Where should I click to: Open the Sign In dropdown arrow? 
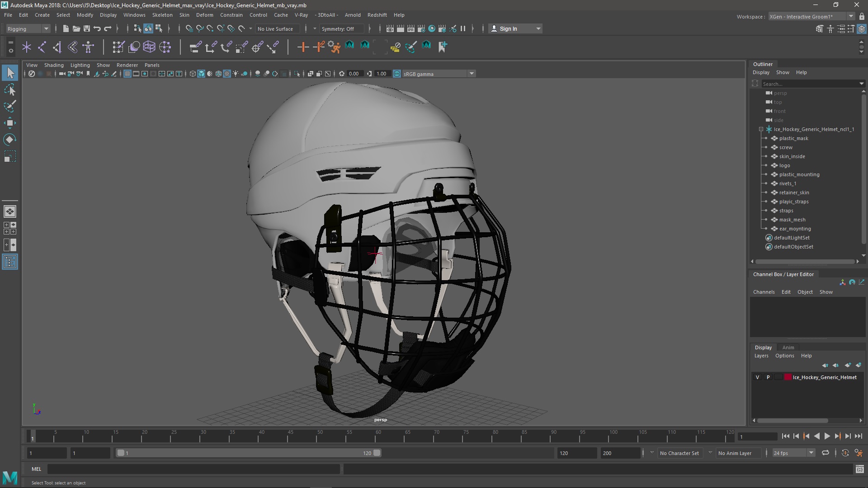[538, 28]
